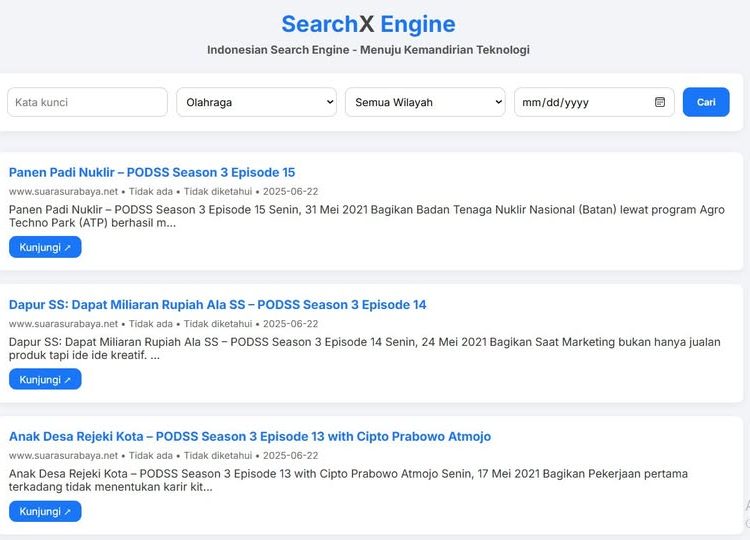
Task: Click the Dapur SS result description text
Action: coord(364,348)
